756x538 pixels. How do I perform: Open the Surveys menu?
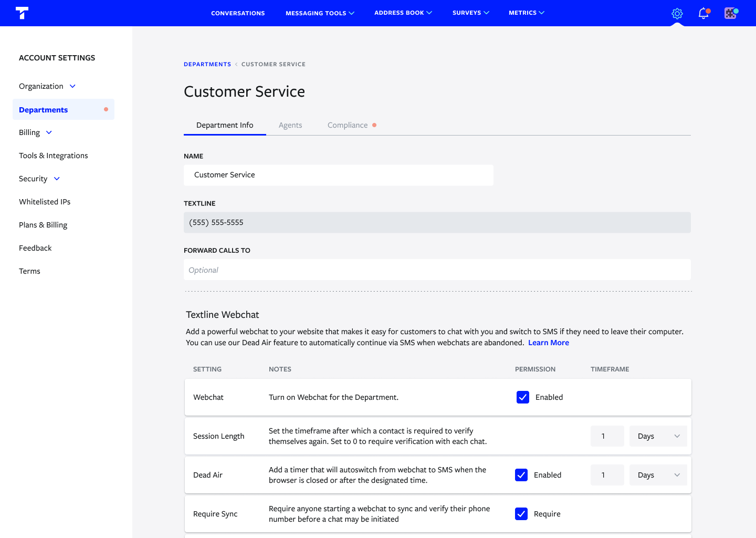tap(471, 13)
